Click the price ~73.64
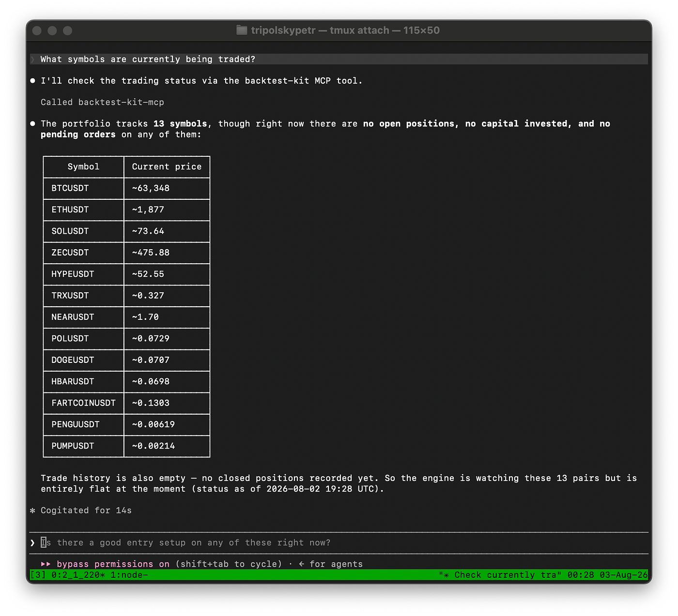The height and width of the screenshot is (616, 678). click(x=148, y=231)
